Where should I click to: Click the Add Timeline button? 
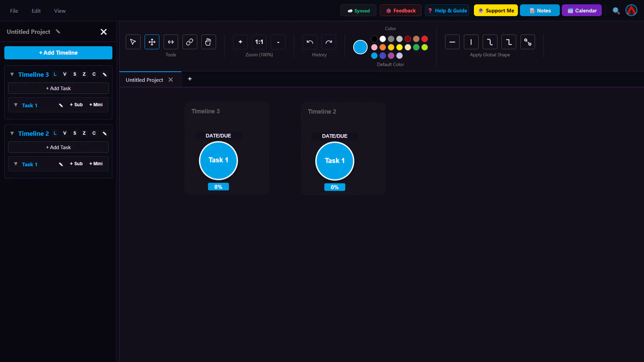pos(58,53)
